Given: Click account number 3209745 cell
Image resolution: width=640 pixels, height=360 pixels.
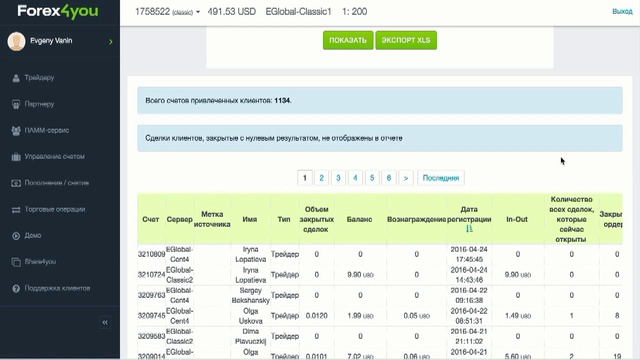Looking at the screenshot, I should click(151, 316).
